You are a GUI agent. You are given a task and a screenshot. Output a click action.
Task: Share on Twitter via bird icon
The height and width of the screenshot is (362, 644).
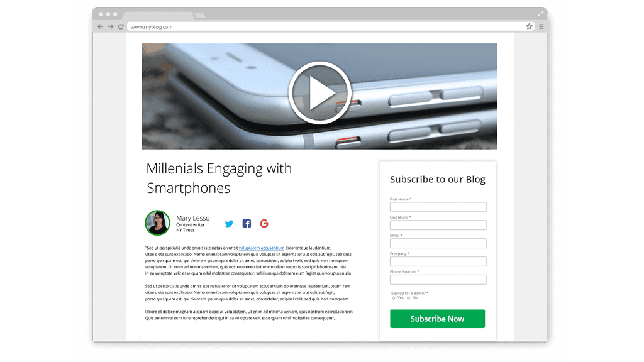(229, 223)
